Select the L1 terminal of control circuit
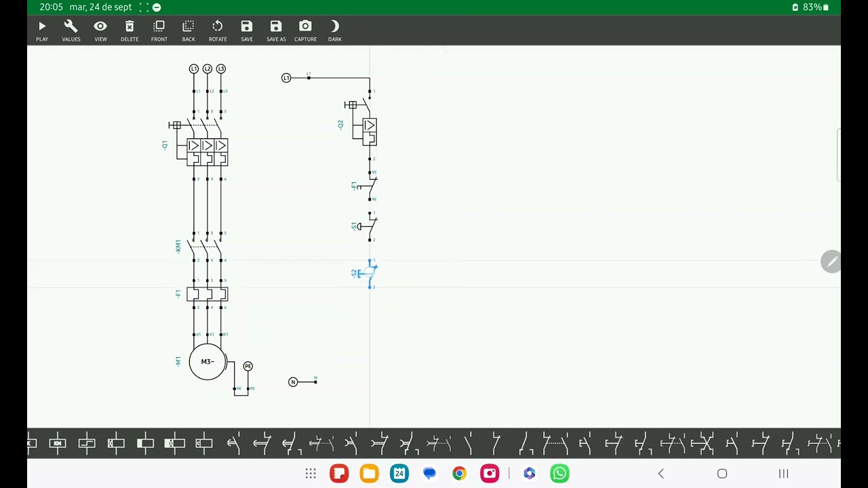868x488 pixels. click(286, 78)
